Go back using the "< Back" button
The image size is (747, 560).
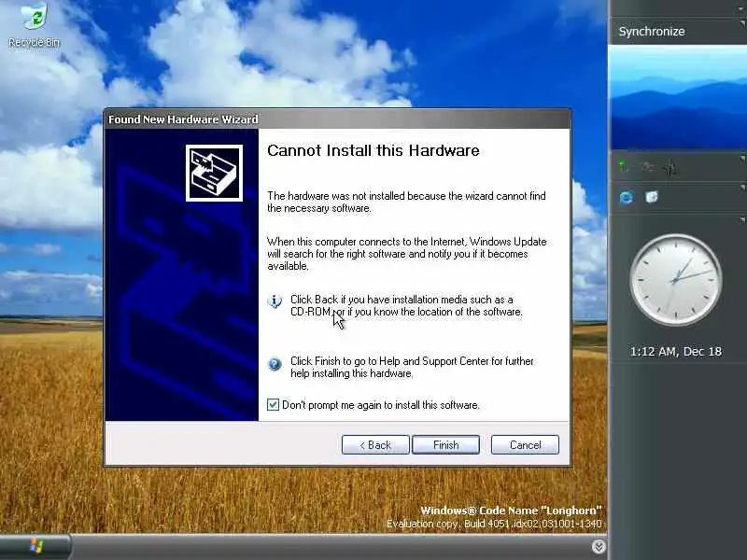click(x=375, y=445)
